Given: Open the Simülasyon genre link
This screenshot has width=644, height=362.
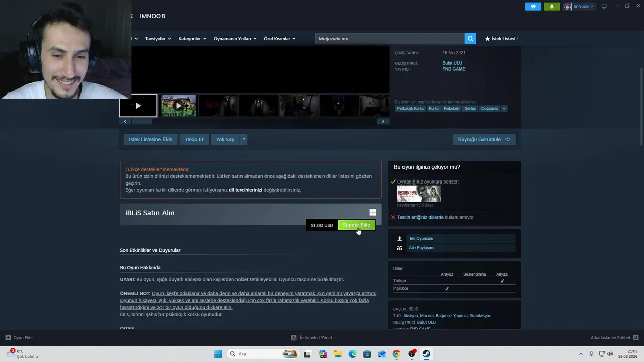Looking at the screenshot, I should click(480, 316).
